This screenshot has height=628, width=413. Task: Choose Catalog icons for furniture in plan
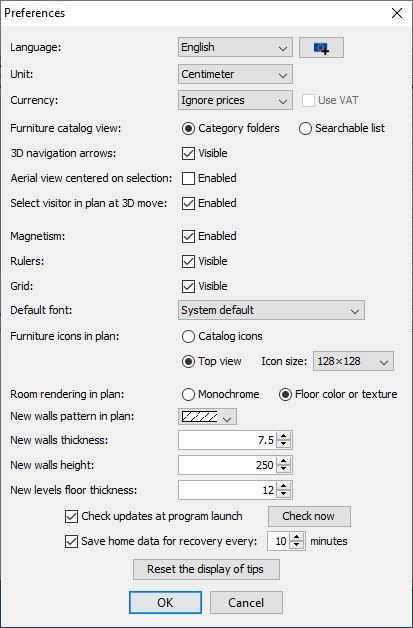tap(188, 336)
